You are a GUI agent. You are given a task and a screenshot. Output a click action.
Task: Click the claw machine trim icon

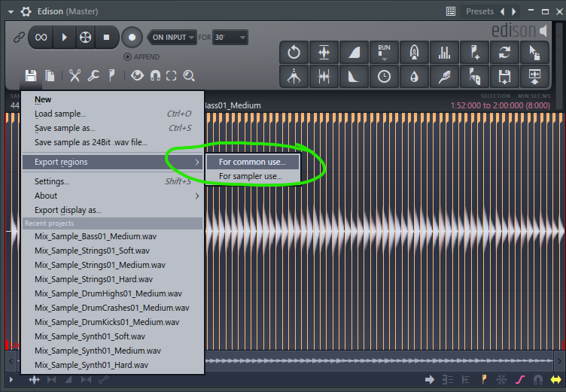(x=294, y=76)
